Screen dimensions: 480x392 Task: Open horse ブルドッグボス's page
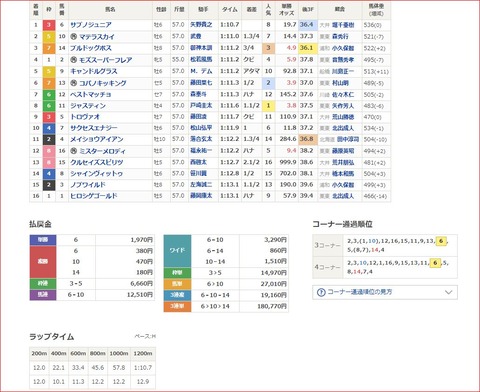tap(91, 48)
